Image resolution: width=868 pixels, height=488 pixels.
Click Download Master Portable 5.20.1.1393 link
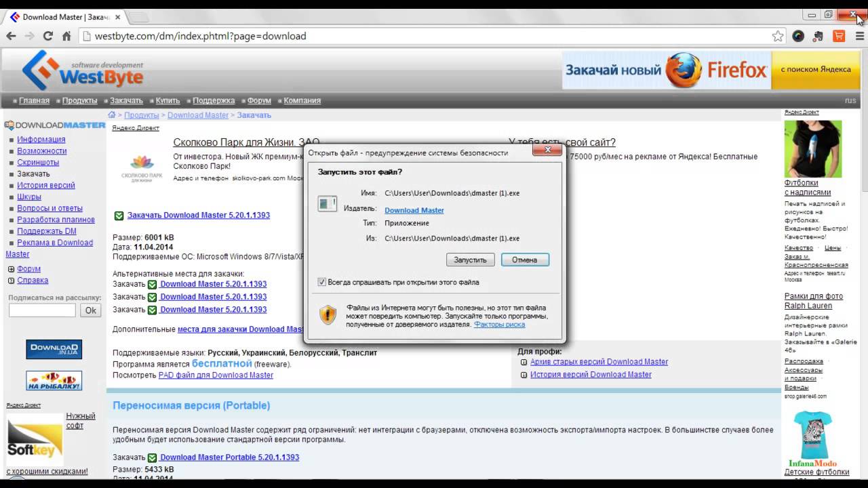pyautogui.click(x=229, y=457)
